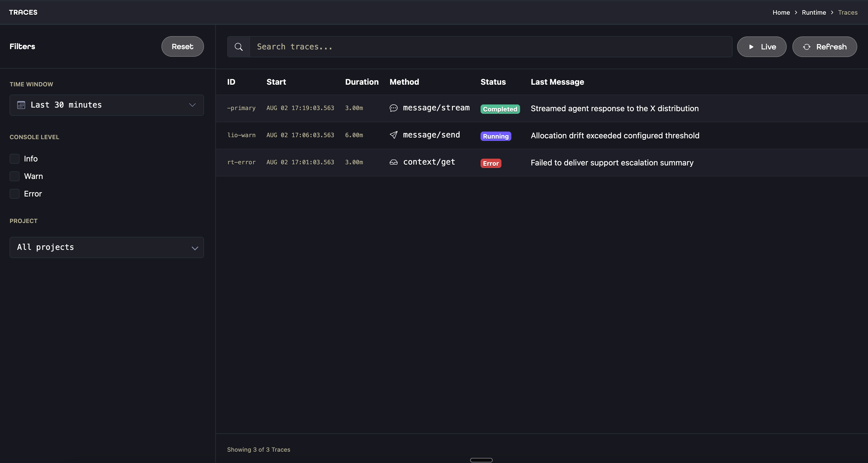Click the paper plane icon beside message/send
The image size is (868, 463).
[393, 135]
